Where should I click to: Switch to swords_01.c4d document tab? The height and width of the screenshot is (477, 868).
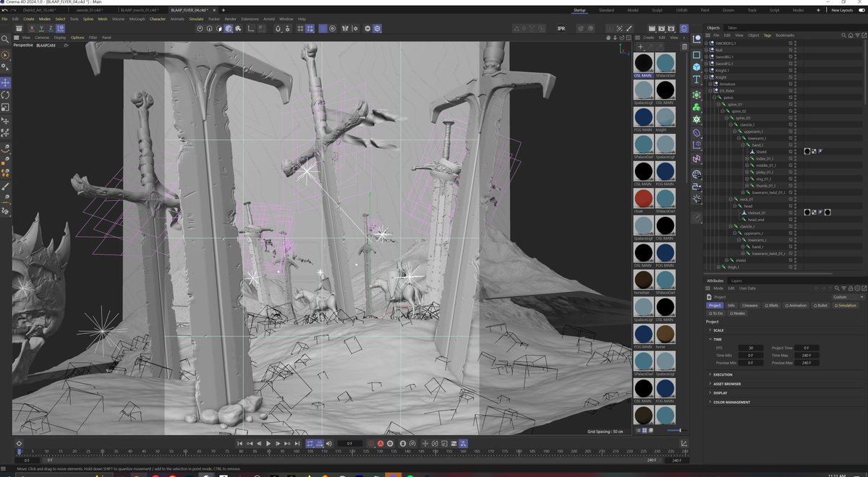[91, 10]
